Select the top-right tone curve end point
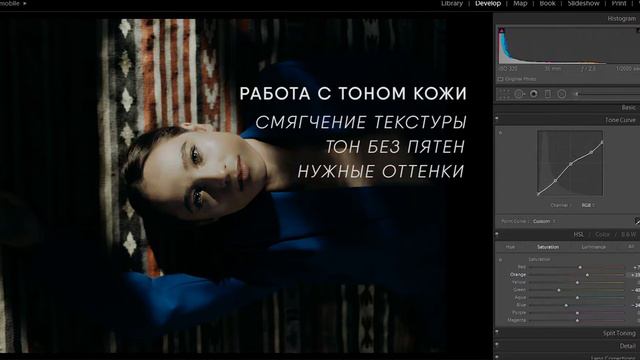 pos(602,142)
